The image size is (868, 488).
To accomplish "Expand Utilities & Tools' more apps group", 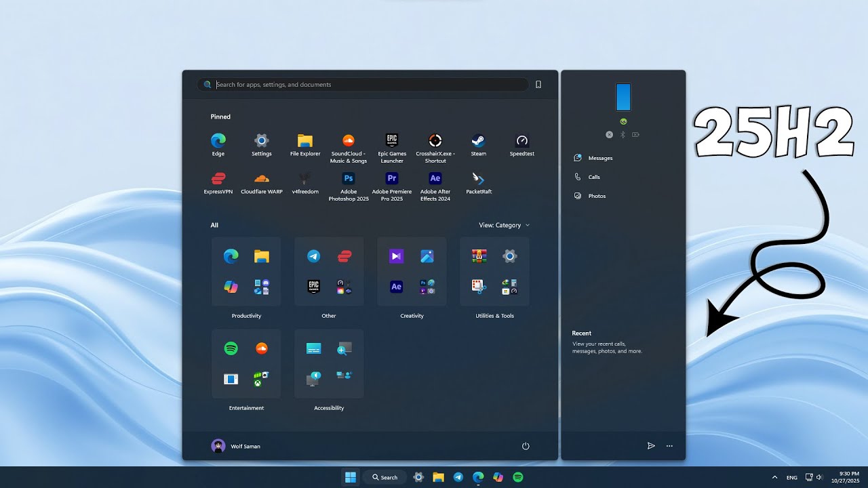I will (x=510, y=287).
